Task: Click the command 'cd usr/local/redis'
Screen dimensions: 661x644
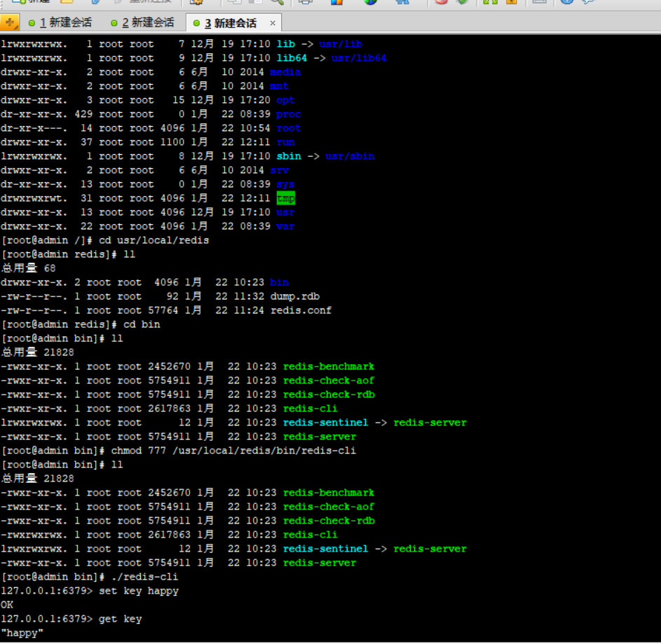Action: click(x=154, y=240)
